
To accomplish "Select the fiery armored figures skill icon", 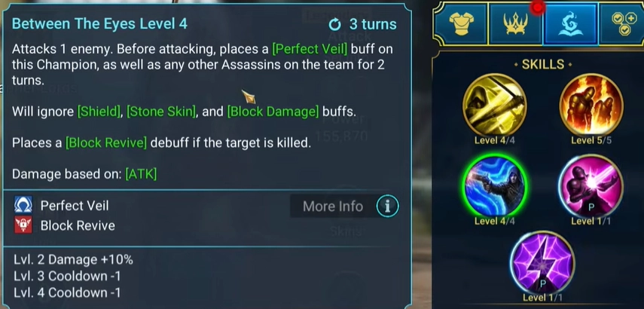I will point(591,106).
